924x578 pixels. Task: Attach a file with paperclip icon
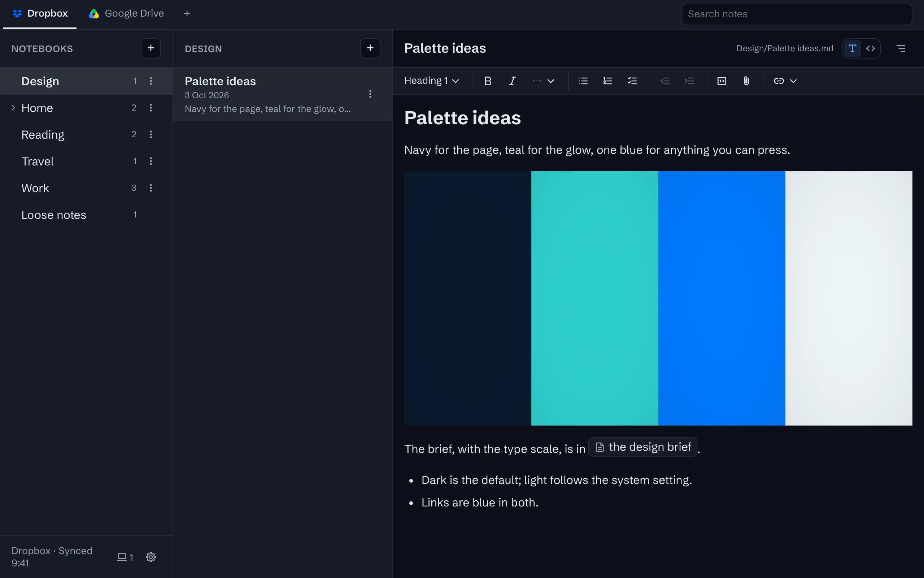[746, 81]
